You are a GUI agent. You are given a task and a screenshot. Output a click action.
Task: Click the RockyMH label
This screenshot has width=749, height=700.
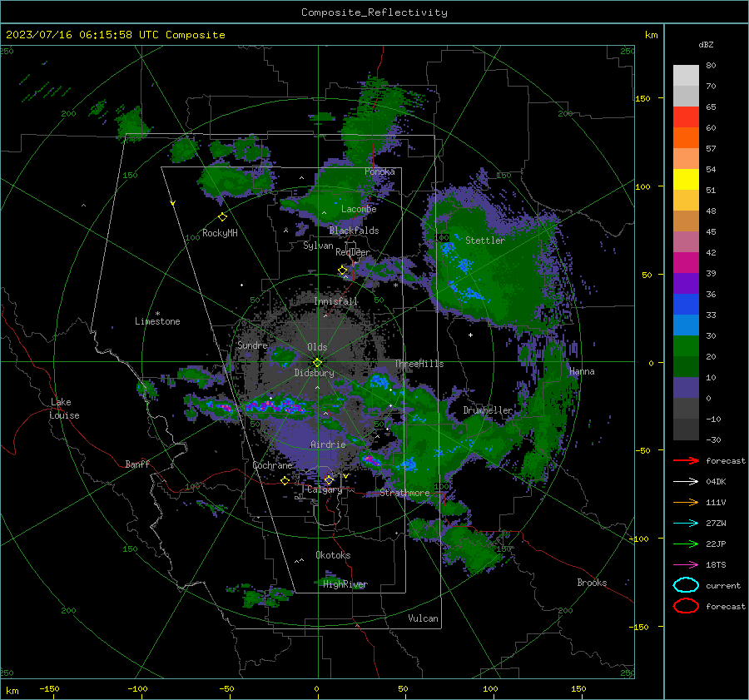220,233
